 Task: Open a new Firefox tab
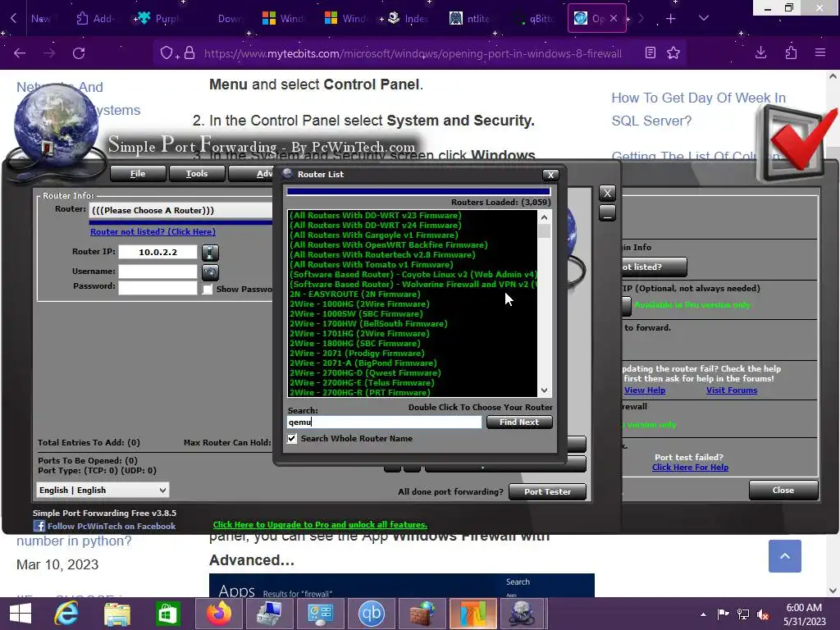tap(671, 19)
